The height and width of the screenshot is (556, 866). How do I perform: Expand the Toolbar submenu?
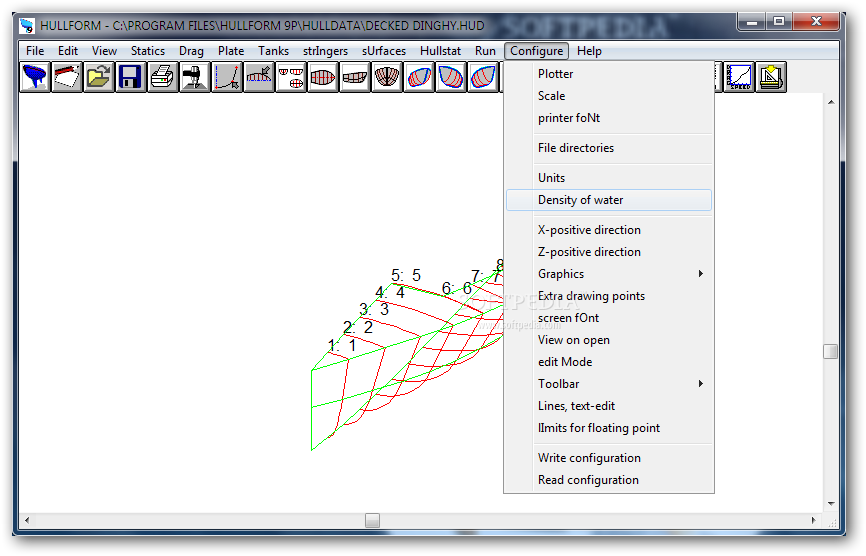609,384
